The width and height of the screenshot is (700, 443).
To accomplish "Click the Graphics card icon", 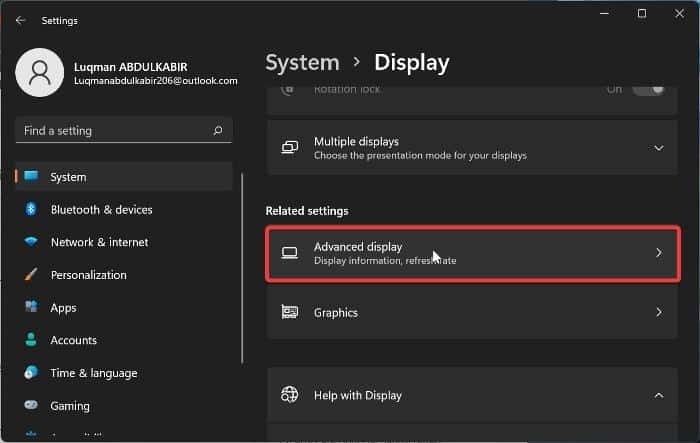I will pos(290,312).
